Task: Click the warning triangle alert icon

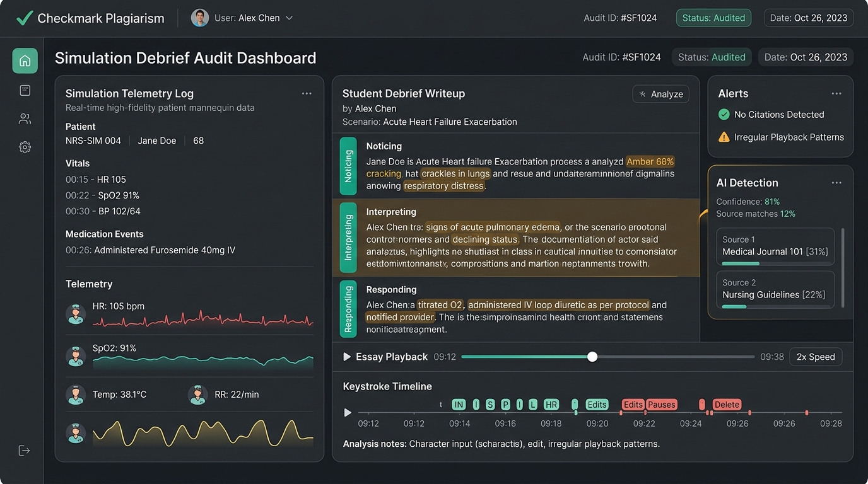Action: pyautogui.click(x=724, y=137)
